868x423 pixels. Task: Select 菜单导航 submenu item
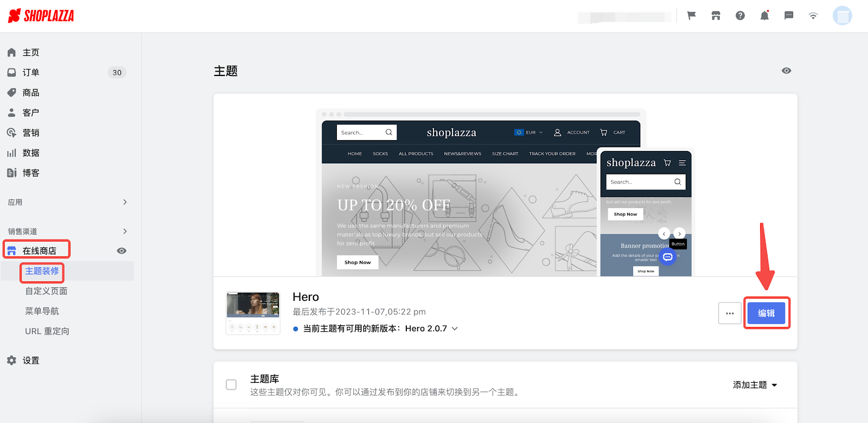coord(42,311)
